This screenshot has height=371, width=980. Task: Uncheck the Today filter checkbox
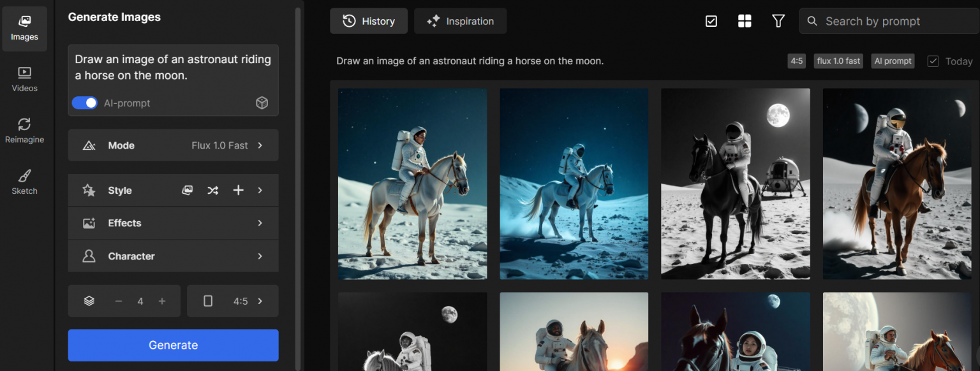tap(933, 61)
